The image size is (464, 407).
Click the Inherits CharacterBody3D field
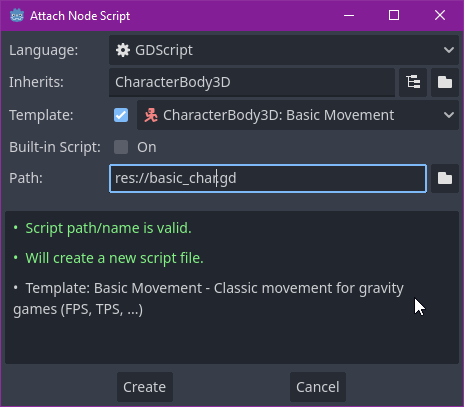coord(252,82)
